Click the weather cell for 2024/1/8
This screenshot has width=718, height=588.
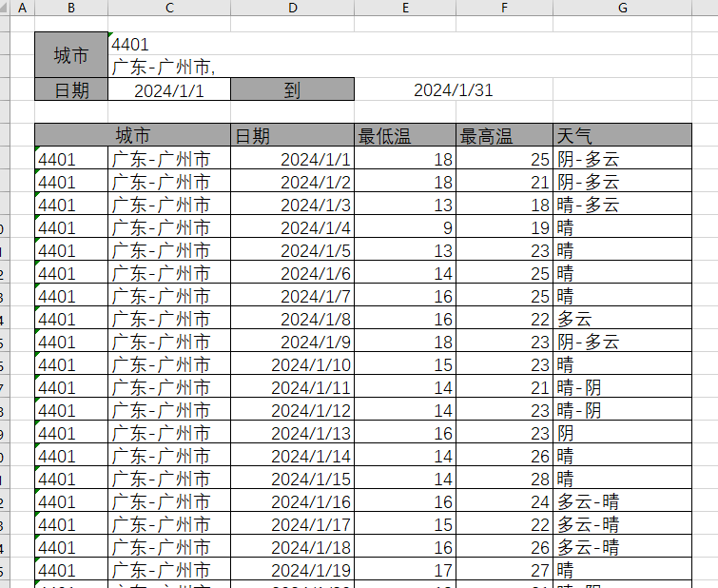[622, 319]
